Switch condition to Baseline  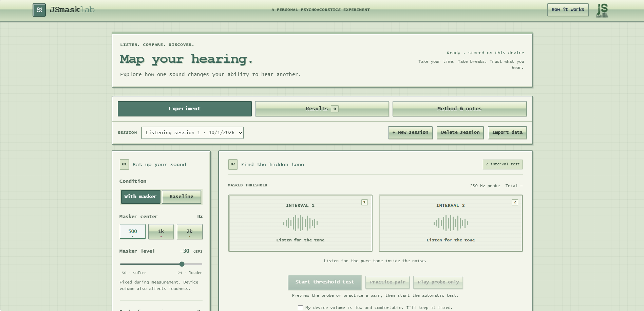(x=182, y=197)
